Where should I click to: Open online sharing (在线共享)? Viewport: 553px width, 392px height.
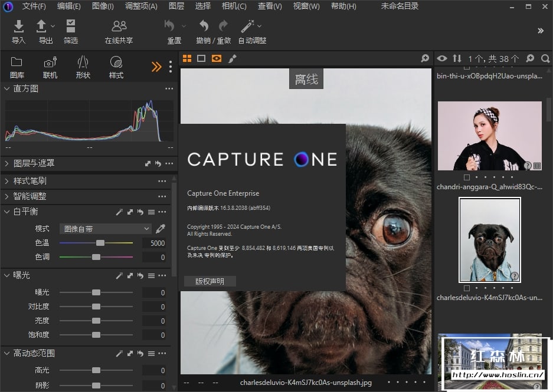(119, 27)
